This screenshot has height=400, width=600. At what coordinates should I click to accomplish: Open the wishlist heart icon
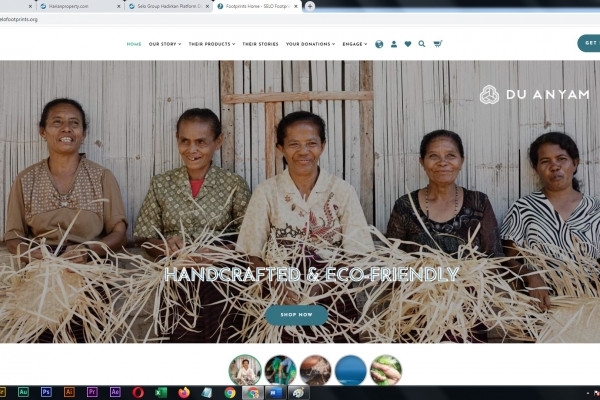pyautogui.click(x=408, y=44)
